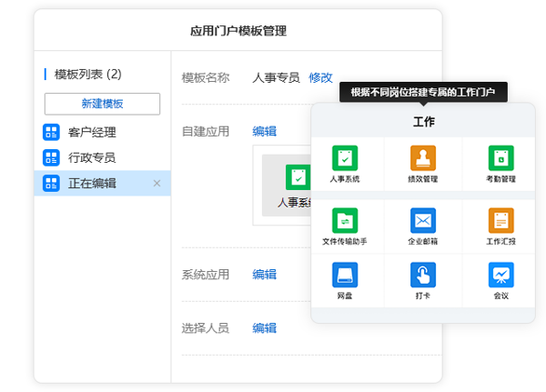Viewport: 546px width, 392px height.
Task: Click 编辑 link for 选择人员
Action: point(264,328)
